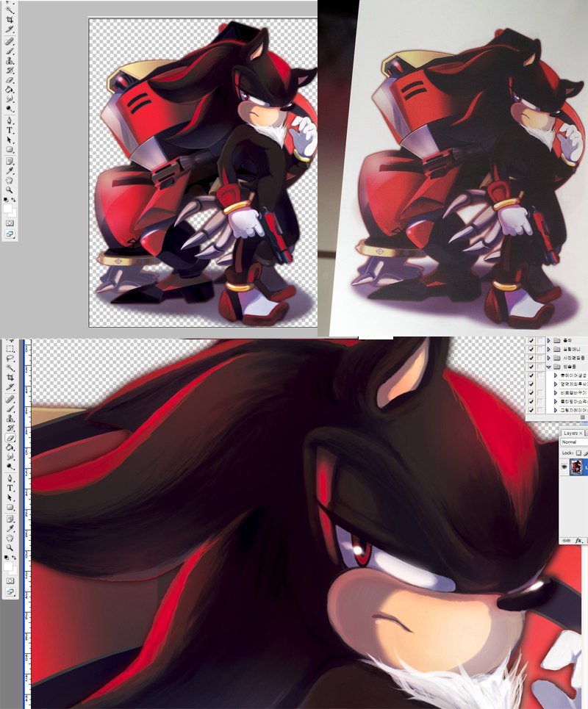
Task: Select the Type tool in the lower toolbar
Action: point(10,488)
